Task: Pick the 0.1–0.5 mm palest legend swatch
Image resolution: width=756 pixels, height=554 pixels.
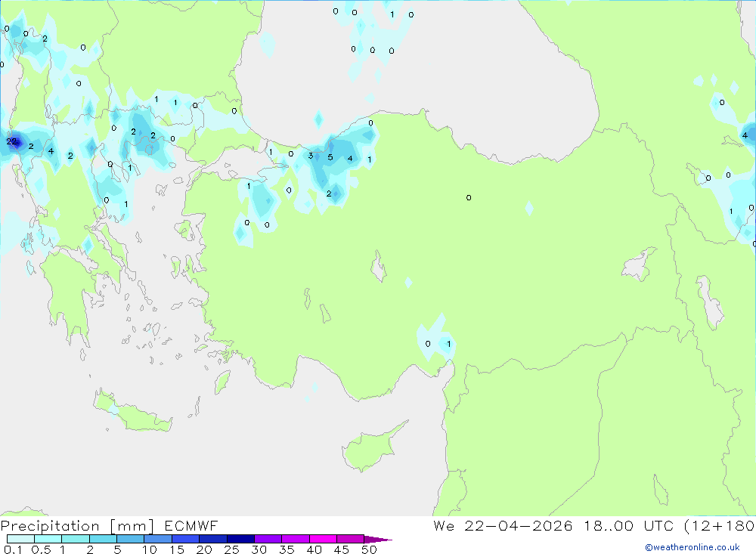Action: click(x=20, y=539)
